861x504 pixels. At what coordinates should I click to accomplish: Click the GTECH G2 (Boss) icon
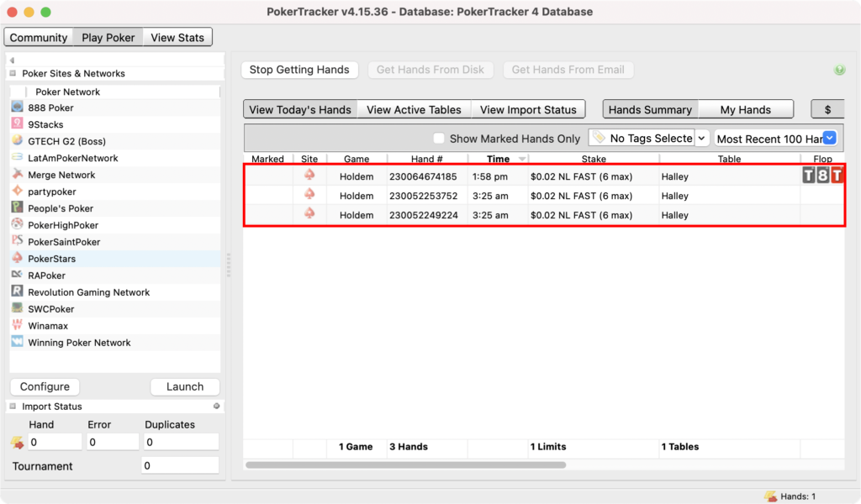[x=17, y=140]
